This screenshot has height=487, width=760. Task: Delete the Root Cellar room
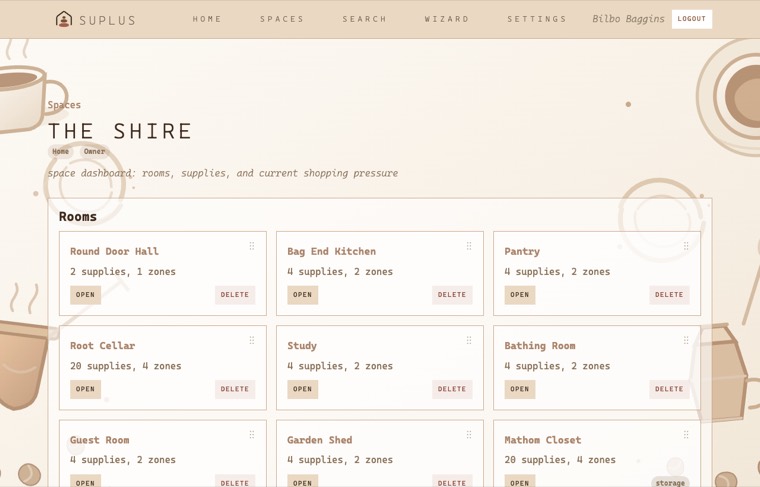(x=235, y=389)
